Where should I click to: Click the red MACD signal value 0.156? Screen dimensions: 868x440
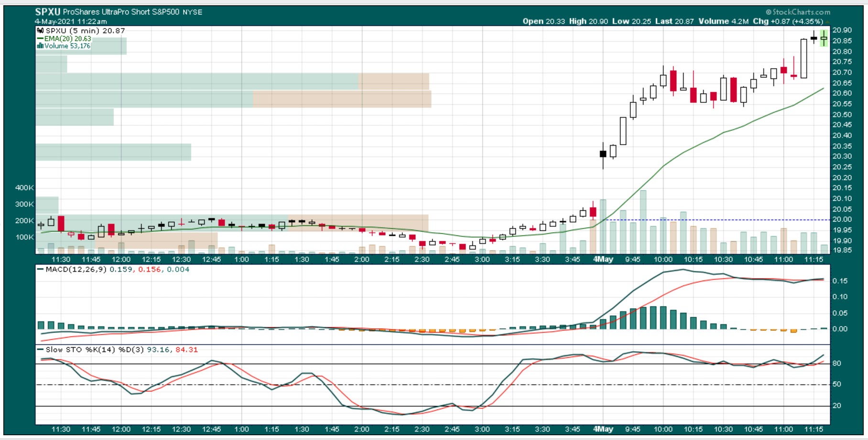150,269
